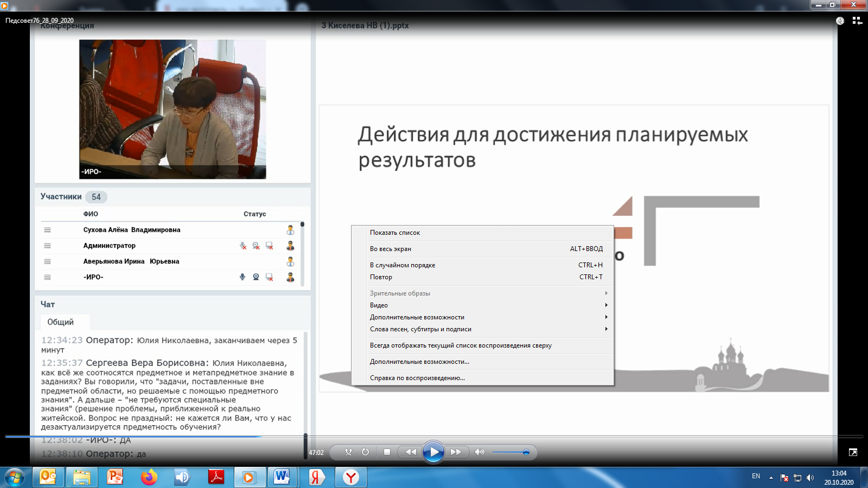
Task: Click the Show Desktop strip
Action: pyautogui.click(x=864, y=478)
